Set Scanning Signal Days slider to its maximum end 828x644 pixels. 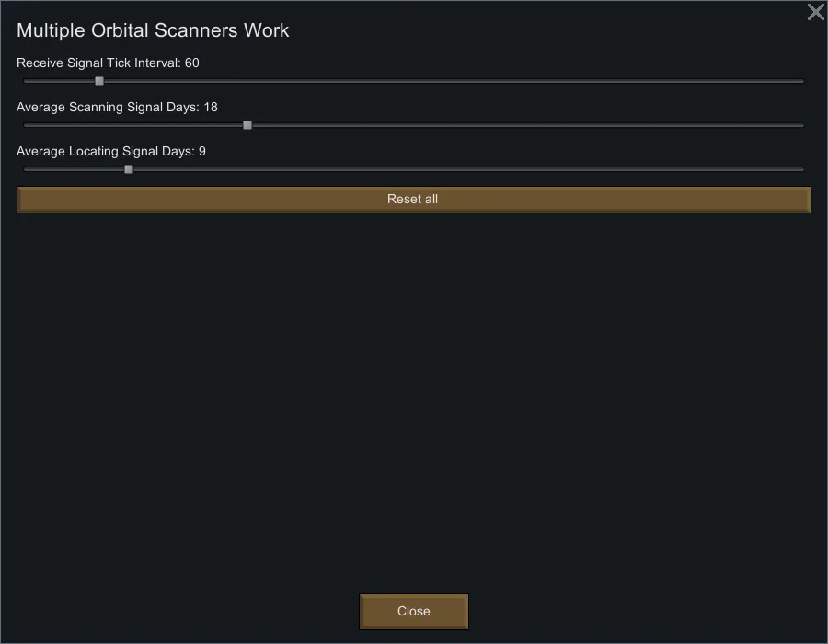[802, 125]
